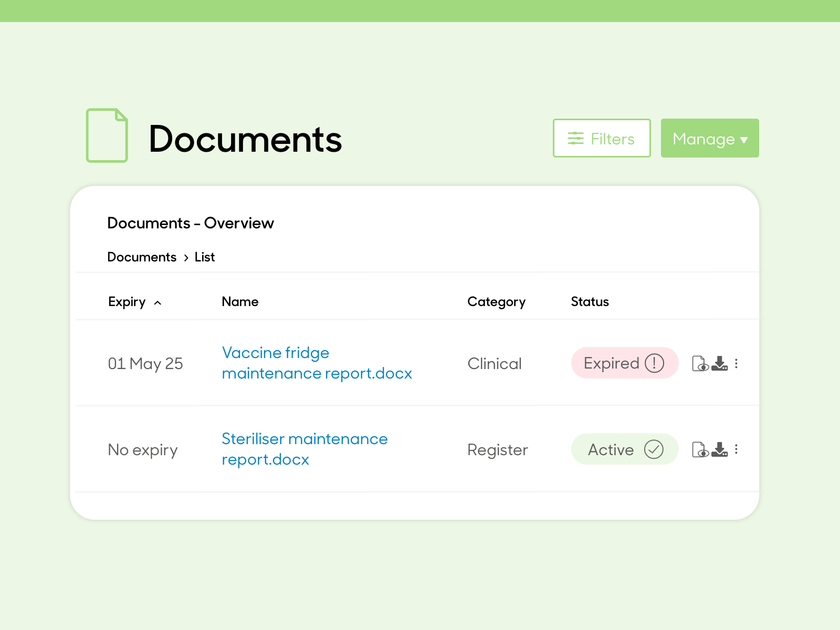Open Vaccine fridge maintenance report.docx link

(x=317, y=363)
